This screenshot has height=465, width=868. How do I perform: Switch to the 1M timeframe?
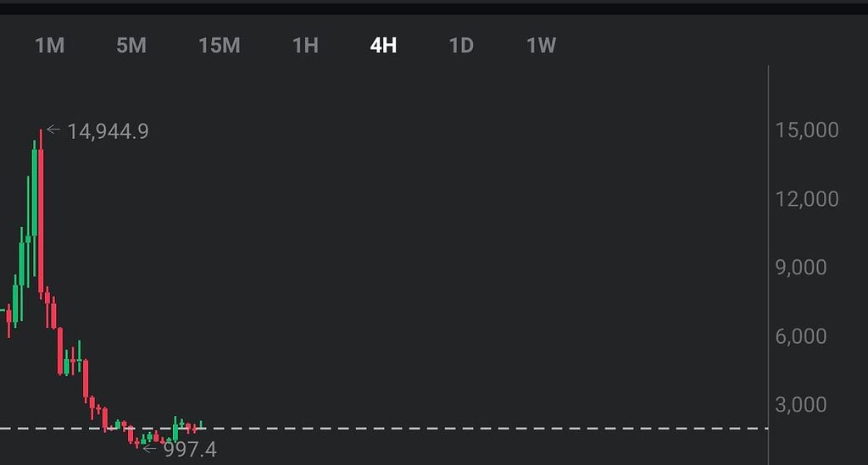click(50, 46)
